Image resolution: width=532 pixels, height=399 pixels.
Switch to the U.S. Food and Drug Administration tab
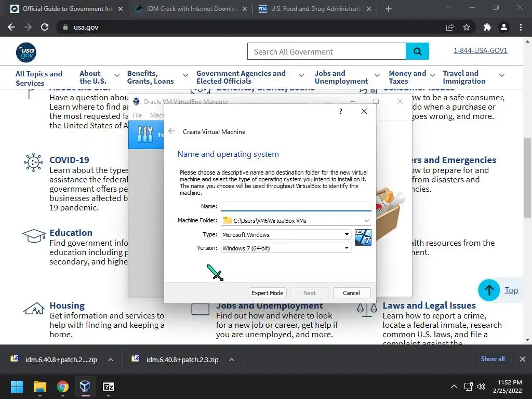click(x=315, y=9)
